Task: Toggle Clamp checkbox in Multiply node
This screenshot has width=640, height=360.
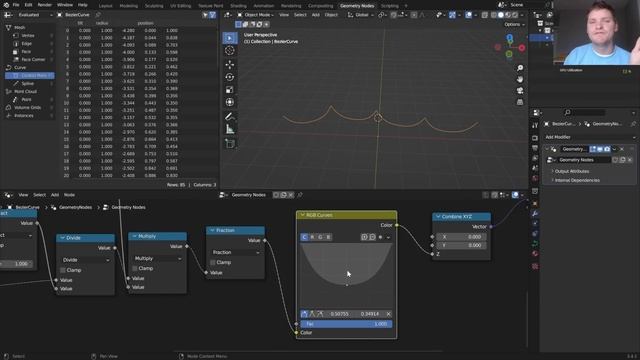Action: click(x=135, y=269)
